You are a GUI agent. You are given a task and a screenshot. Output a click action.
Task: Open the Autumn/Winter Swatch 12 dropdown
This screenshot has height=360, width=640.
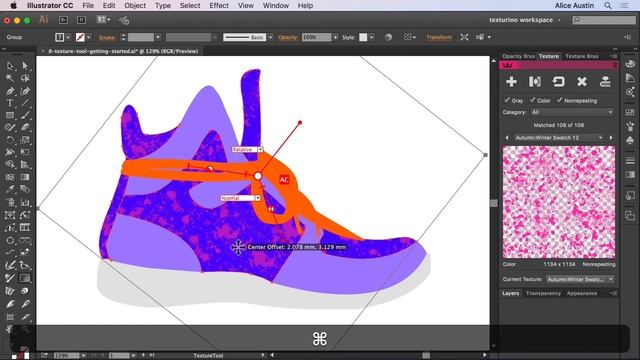[x=558, y=138]
